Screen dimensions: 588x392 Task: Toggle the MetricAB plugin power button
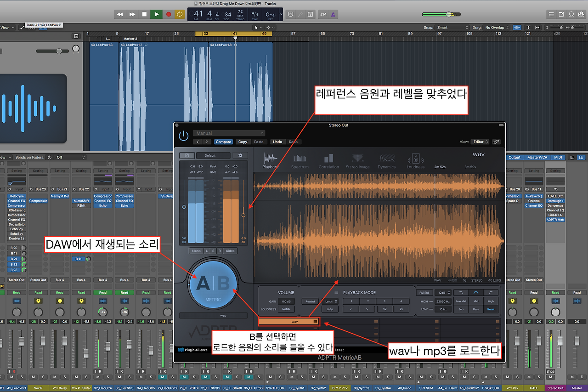click(x=184, y=136)
